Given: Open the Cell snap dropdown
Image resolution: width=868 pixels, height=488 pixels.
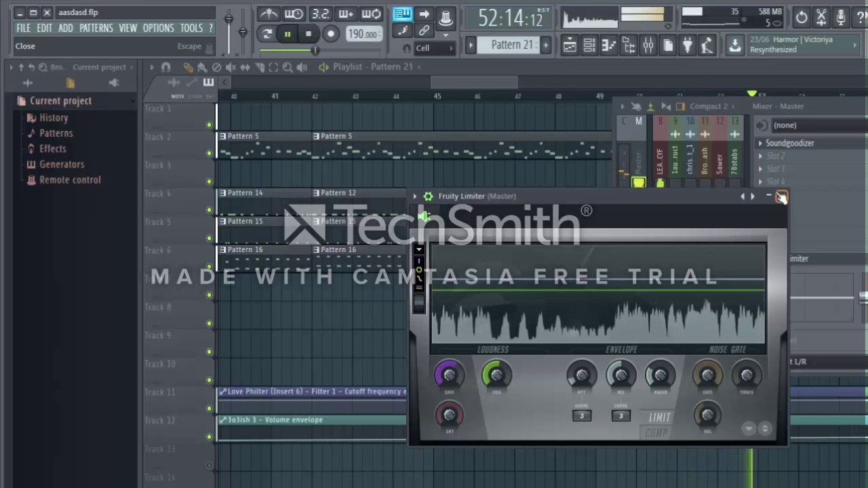Looking at the screenshot, I should (434, 48).
